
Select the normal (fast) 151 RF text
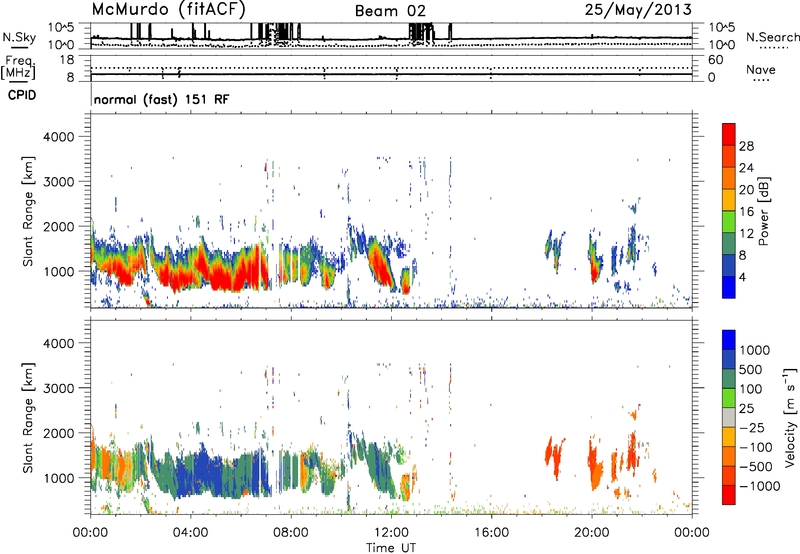click(x=161, y=99)
